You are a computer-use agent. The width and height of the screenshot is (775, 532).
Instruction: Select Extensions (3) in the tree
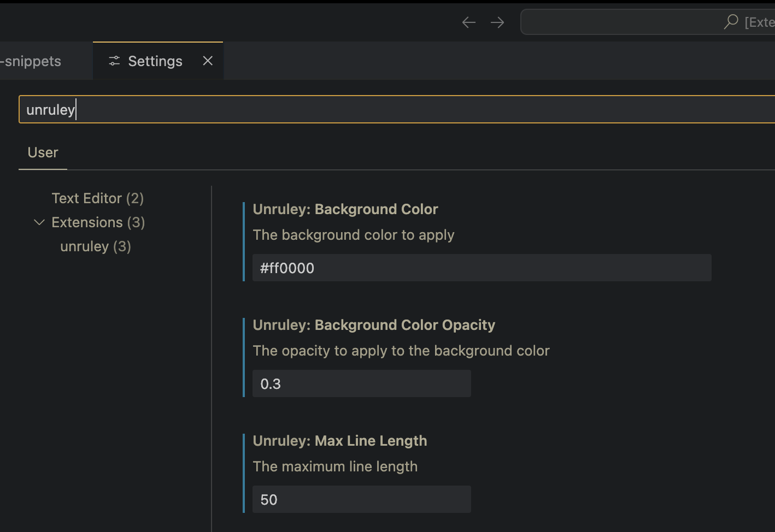(98, 222)
